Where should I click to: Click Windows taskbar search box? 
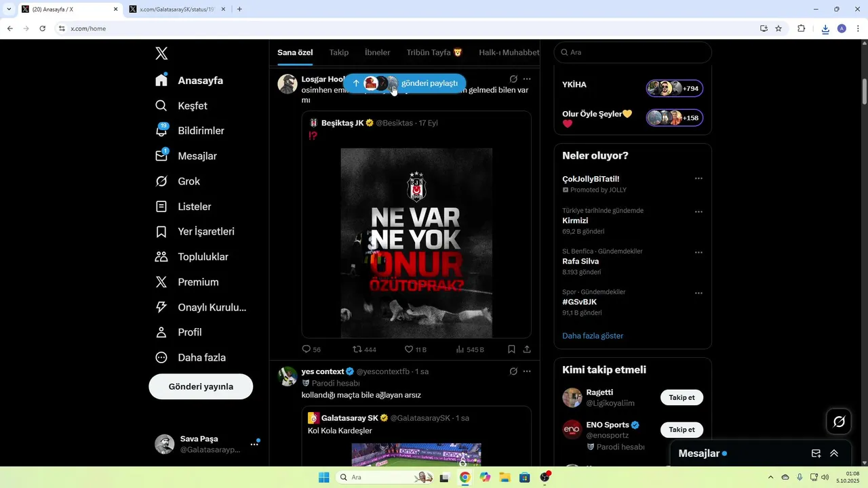point(384,477)
